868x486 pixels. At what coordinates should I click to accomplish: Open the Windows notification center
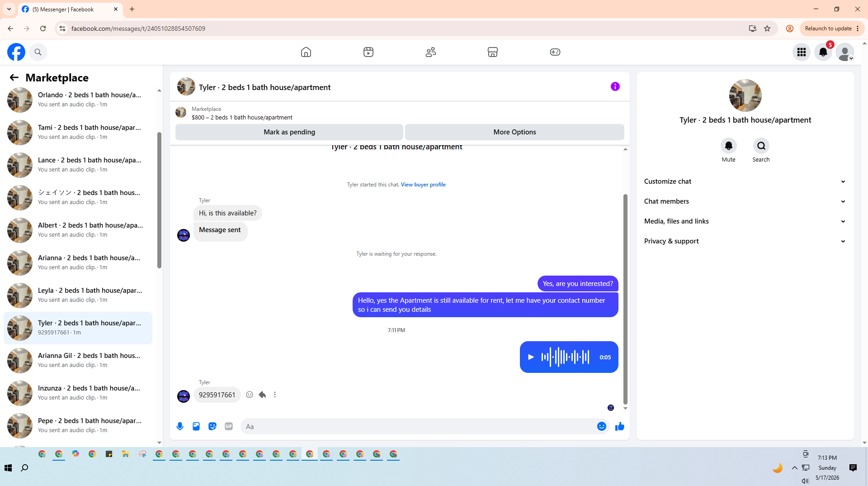click(853, 468)
